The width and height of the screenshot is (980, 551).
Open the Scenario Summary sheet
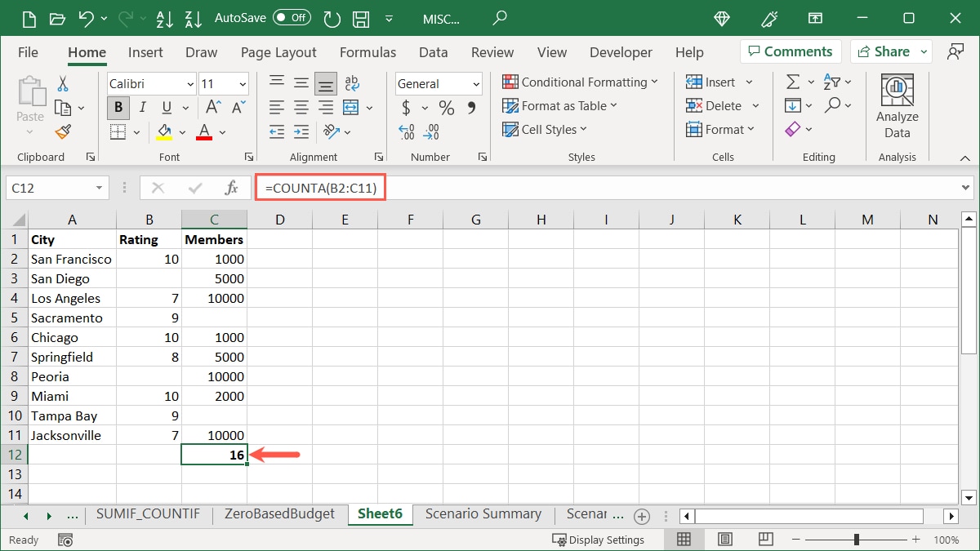coord(483,514)
